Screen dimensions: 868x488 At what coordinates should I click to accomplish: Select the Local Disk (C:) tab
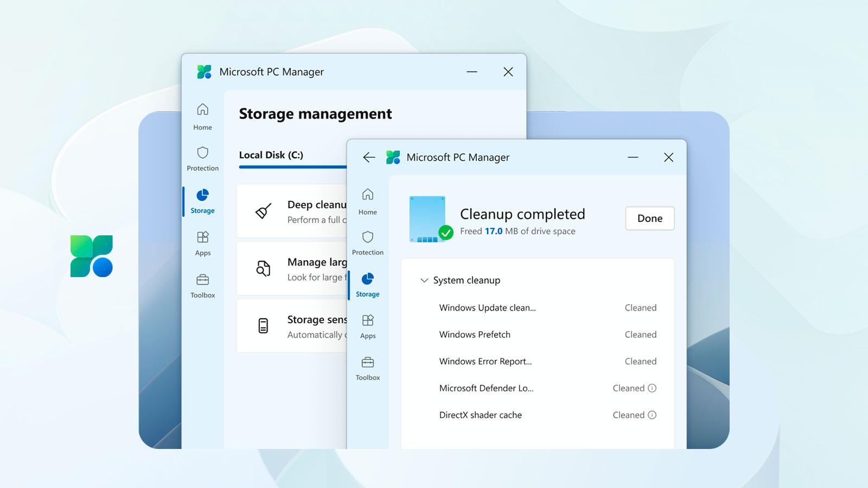(x=270, y=155)
